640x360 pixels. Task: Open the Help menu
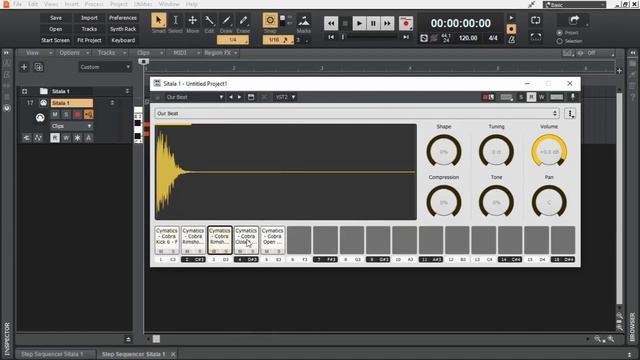[x=192, y=4]
